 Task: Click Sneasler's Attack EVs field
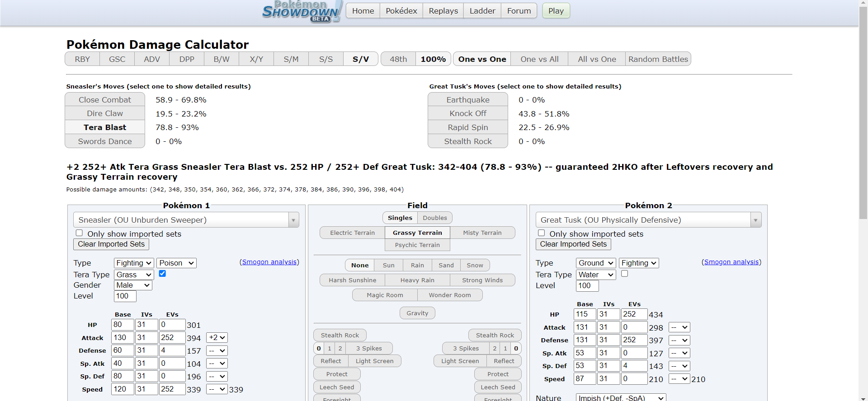coord(172,338)
